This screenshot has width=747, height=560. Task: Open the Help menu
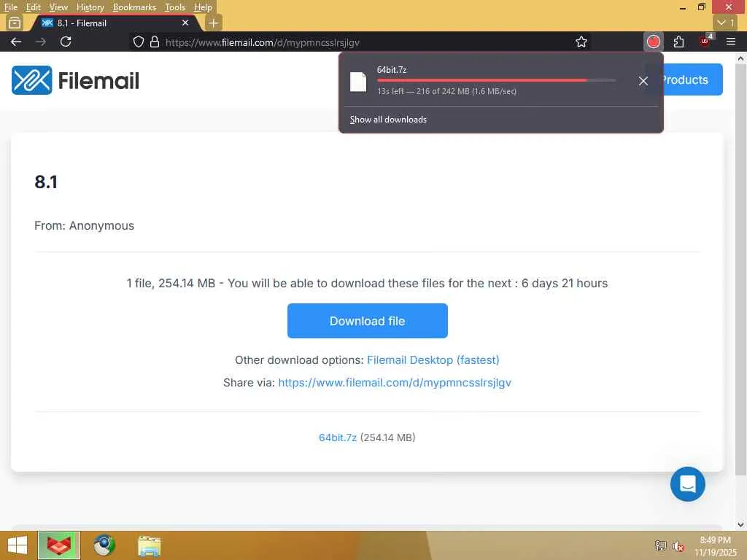click(x=203, y=7)
